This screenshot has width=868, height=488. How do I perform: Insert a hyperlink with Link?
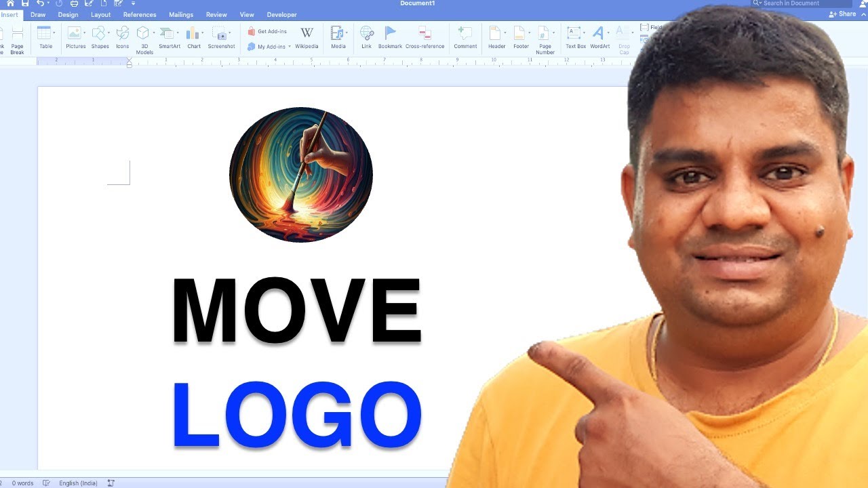[366, 37]
